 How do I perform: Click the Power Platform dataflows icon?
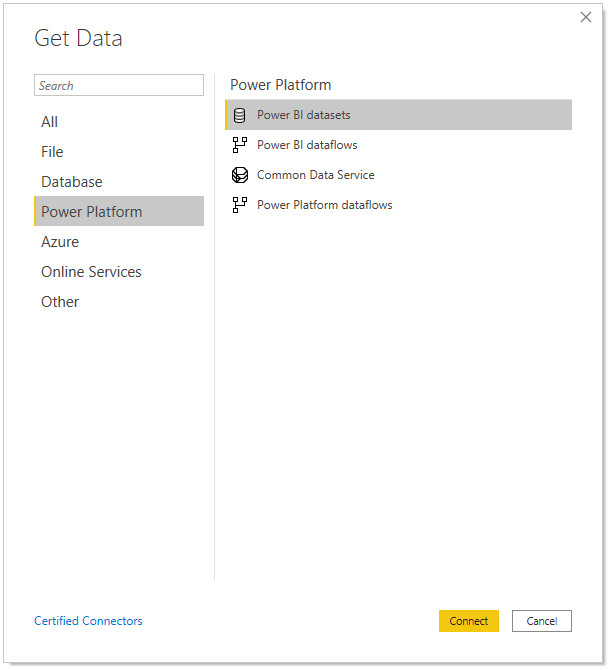point(239,205)
